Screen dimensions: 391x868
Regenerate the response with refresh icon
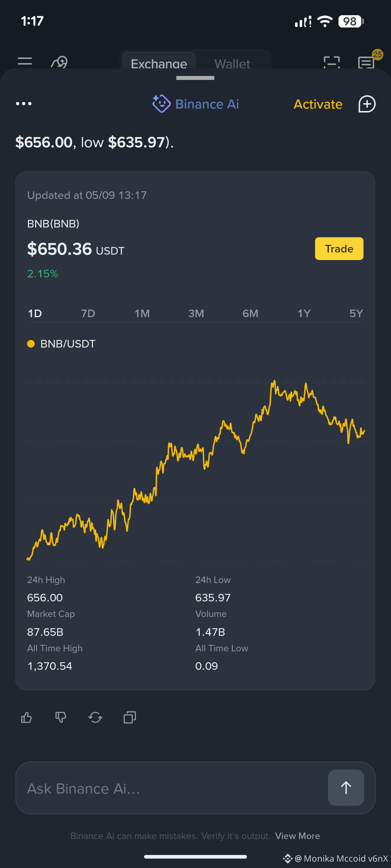click(95, 717)
